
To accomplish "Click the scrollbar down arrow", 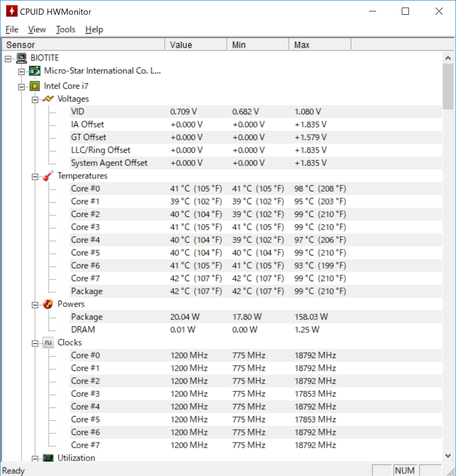I will pyautogui.click(x=448, y=456).
